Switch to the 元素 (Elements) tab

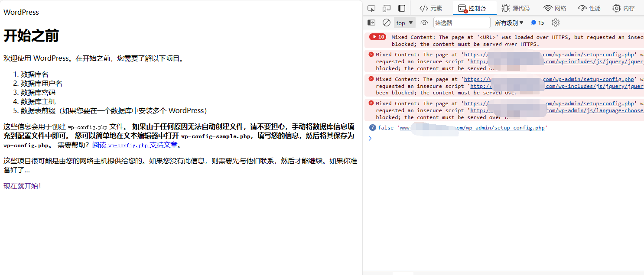(x=431, y=8)
